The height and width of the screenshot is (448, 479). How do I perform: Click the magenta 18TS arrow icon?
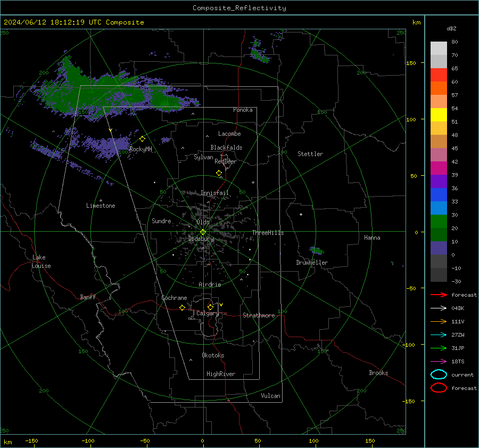pyautogui.click(x=439, y=362)
